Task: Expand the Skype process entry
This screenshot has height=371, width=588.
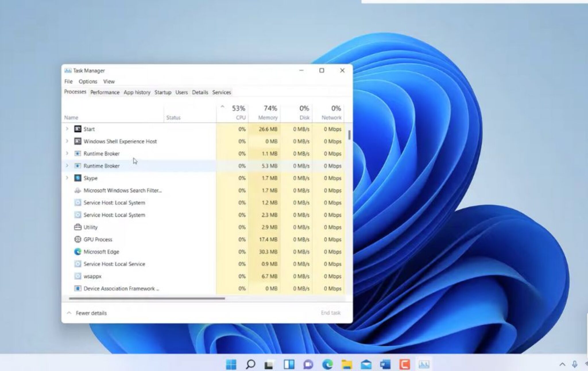Action: click(67, 178)
